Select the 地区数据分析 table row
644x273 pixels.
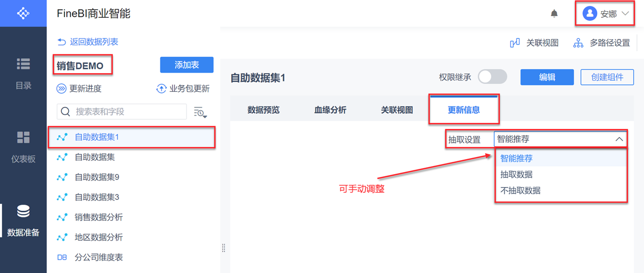(134, 237)
